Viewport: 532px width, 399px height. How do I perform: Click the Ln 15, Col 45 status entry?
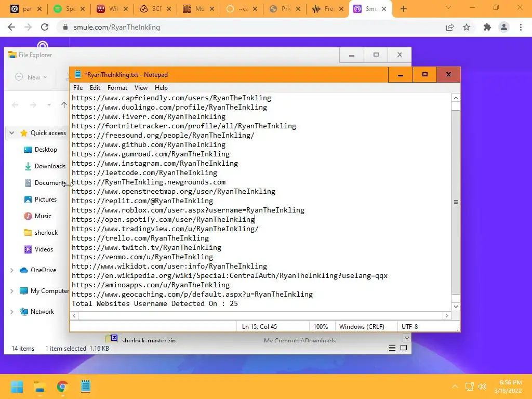pyautogui.click(x=259, y=326)
